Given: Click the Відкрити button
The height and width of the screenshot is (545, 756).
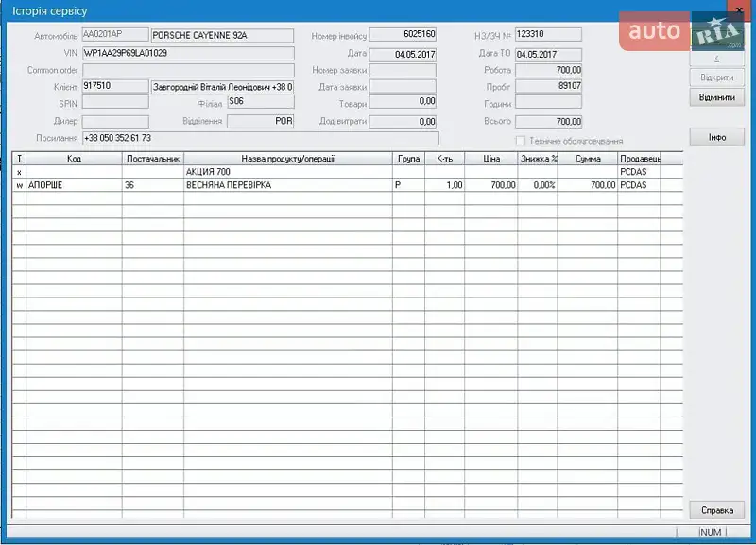Looking at the screenshot, I should coord(717,77).
